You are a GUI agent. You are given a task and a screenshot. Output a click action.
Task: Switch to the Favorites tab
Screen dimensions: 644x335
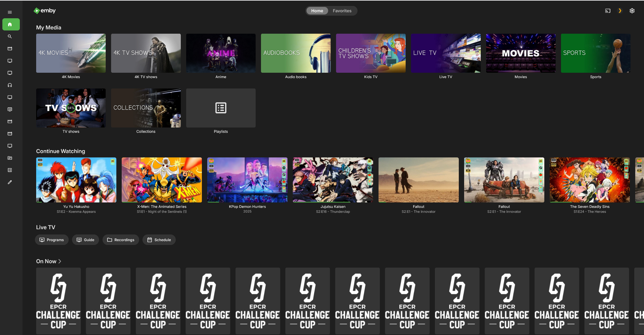pos(342,10)
